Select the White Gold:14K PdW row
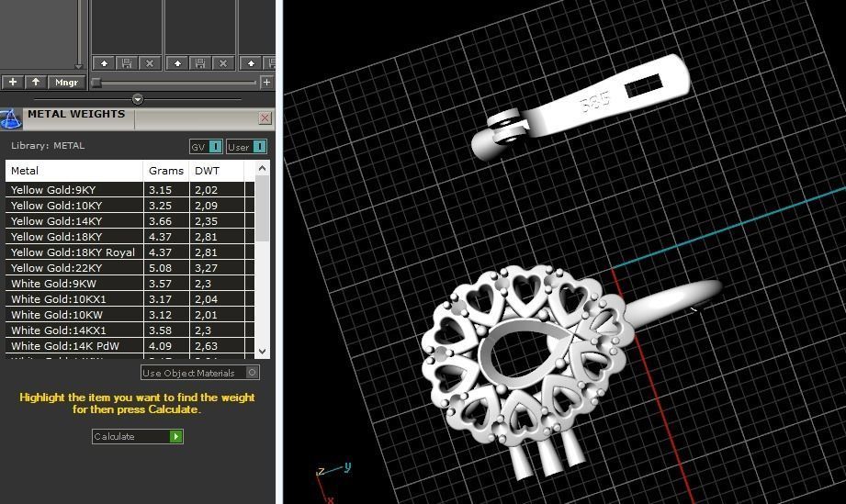846x504 pixels. coord(130,346)
